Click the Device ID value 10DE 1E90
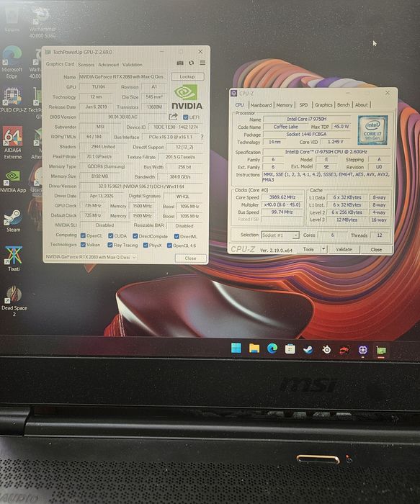 [x=176, y=127]
